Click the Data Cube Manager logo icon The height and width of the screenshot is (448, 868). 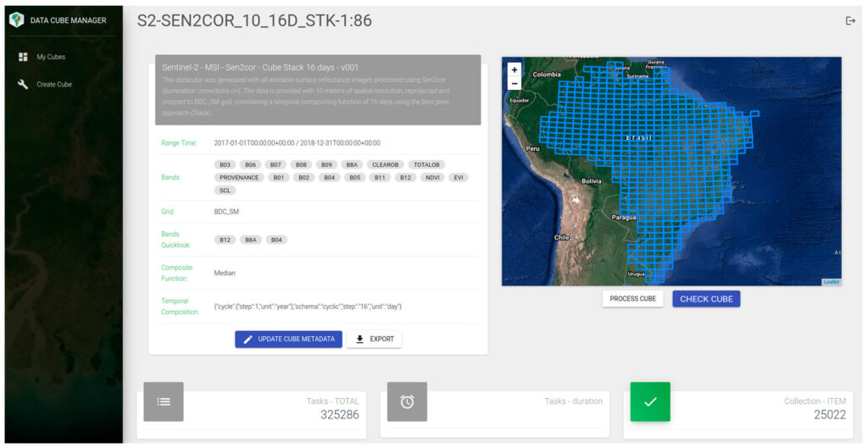point(17,20)
